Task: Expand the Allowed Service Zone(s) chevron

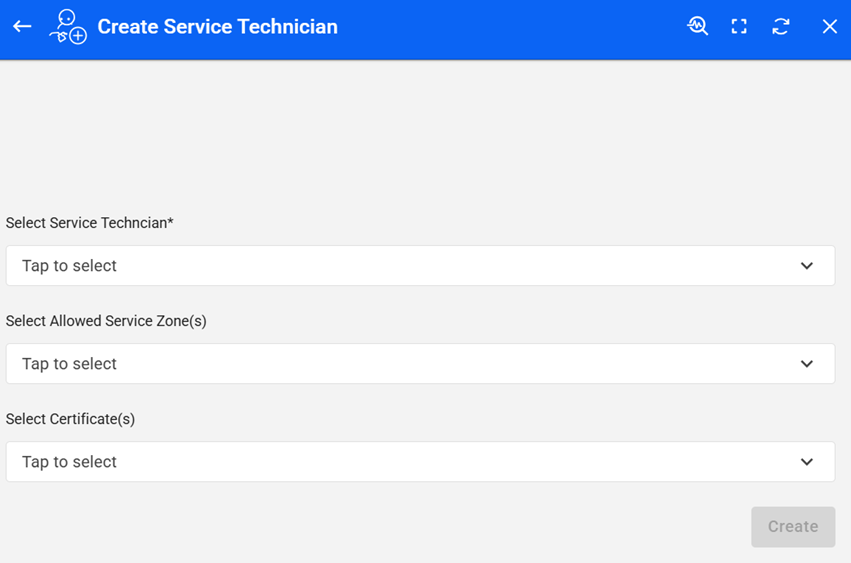Action: (x=807, y=364)
